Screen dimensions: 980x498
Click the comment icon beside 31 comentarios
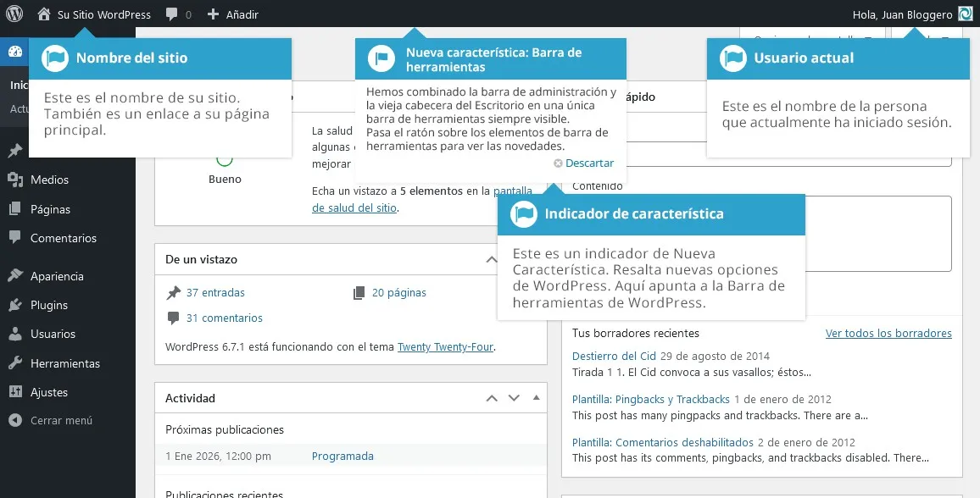(x=173, y=318)
